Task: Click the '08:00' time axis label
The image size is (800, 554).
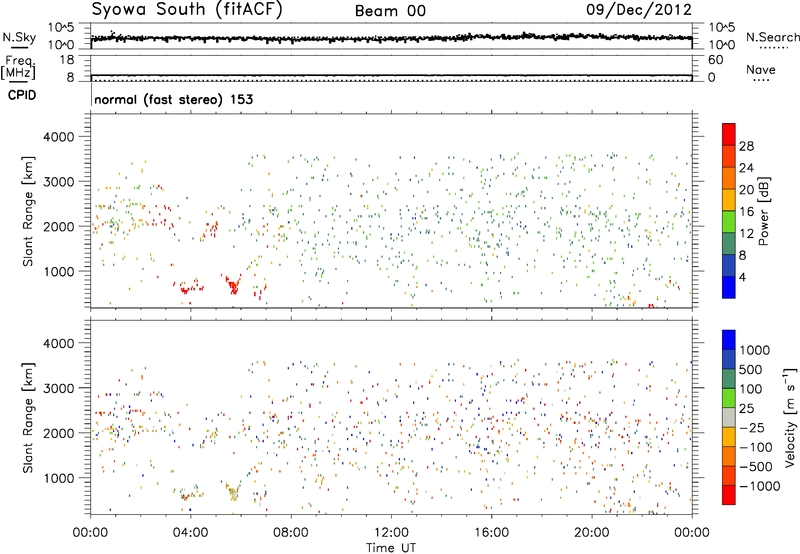Action: [291, 533]
